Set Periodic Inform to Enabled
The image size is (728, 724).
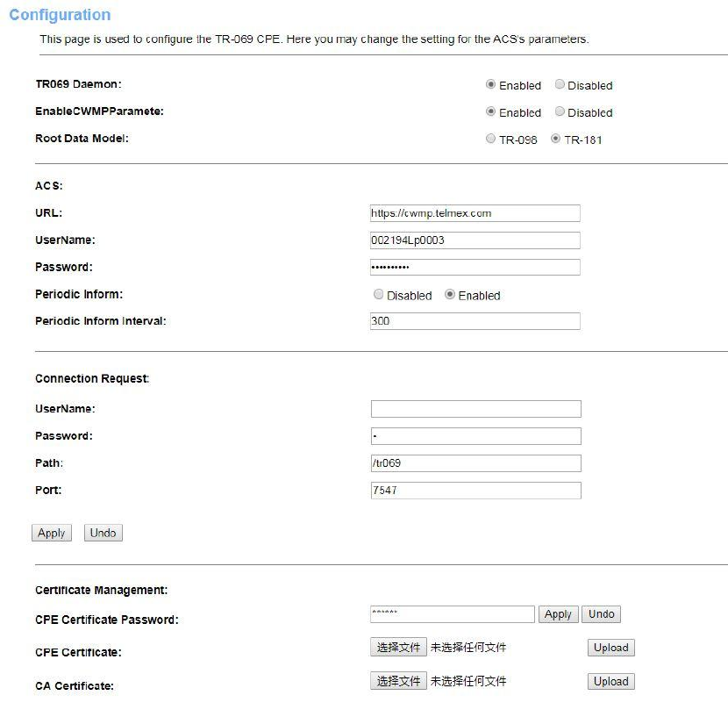[449, 295]
